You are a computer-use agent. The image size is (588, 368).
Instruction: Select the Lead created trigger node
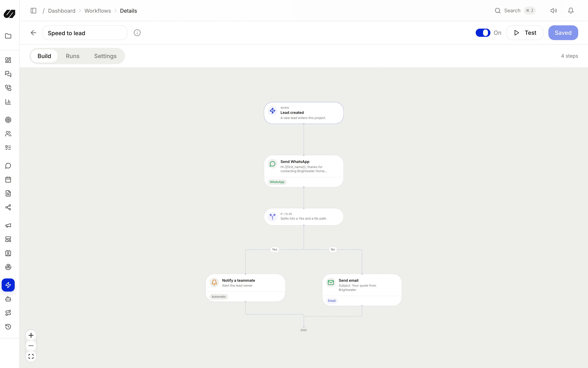(304, 113)
